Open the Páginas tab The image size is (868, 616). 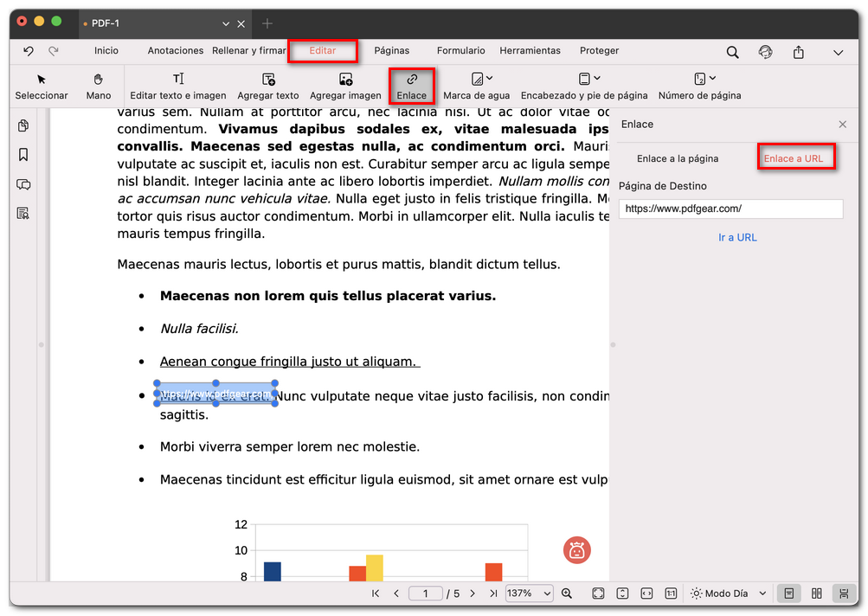pyautogui.click(x=391, y=51)
